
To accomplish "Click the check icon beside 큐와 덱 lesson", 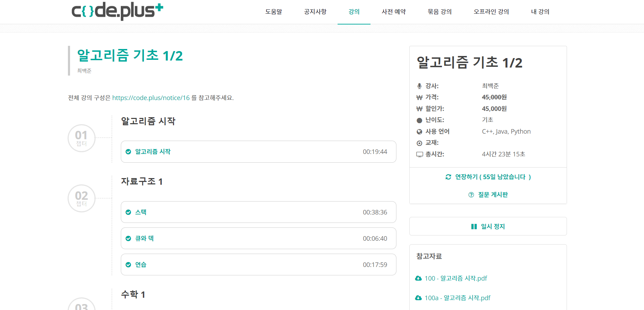I will 128,239.
